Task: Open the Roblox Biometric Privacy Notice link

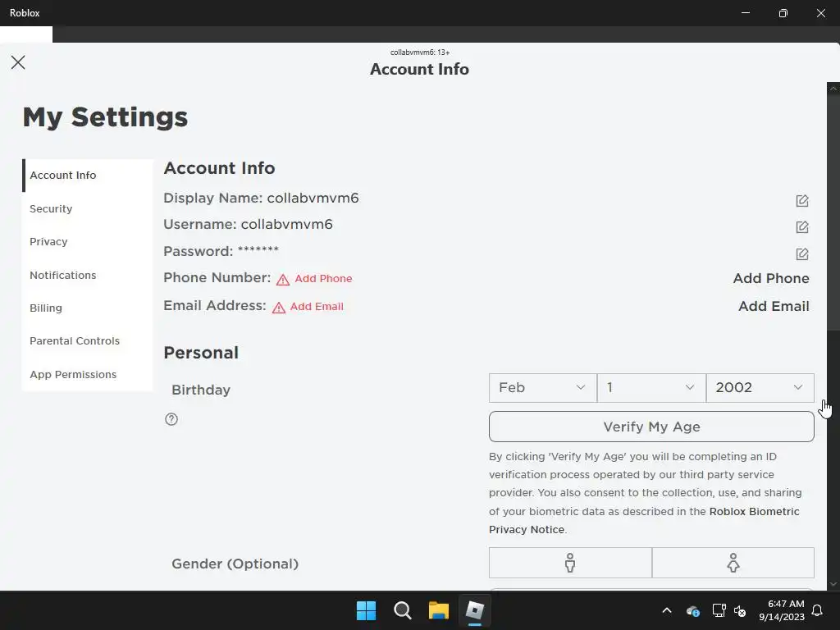Action: point(644,520)
